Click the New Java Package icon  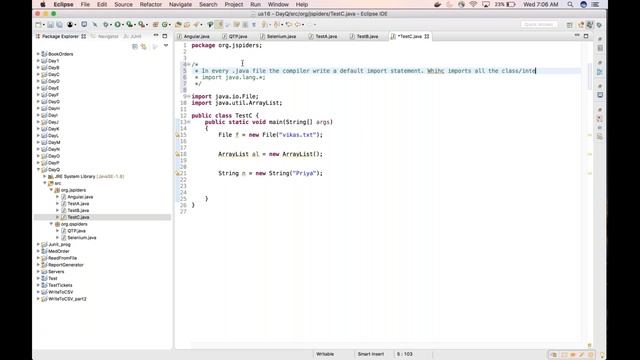(x=156, y=25)
